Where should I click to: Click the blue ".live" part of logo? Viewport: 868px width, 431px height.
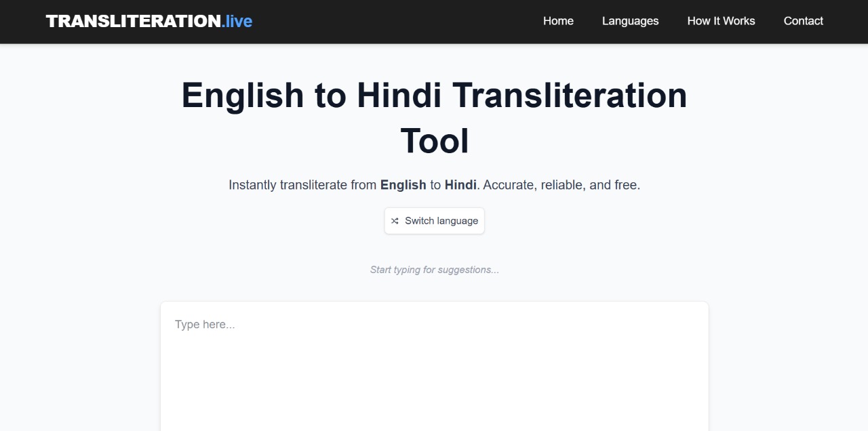[x=237, y=21]
